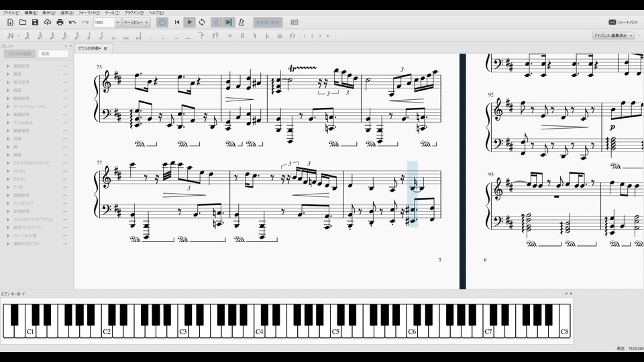Image resolution: width=644 pixels, height=362 pixels.
Task: Save the score with the floppy icon
Action: pyautogui.click(x=36, y=22)
